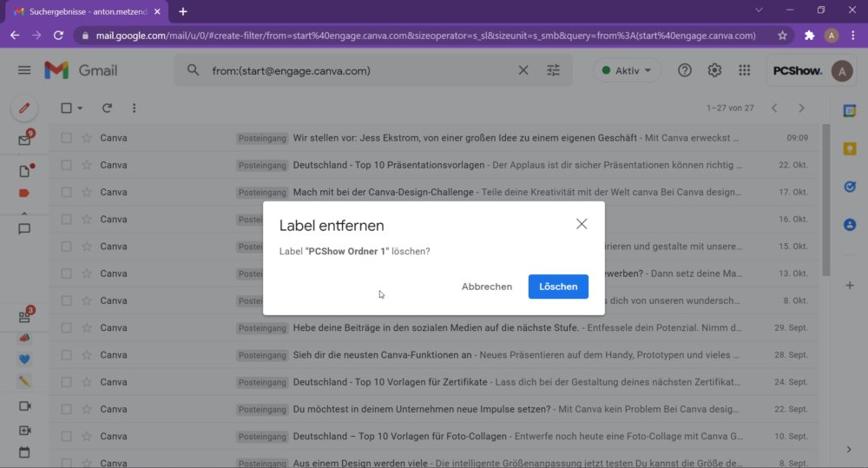868x468 pixels.
Task: Select the 29. Sept. email checkbox
Action: point(67,328)
